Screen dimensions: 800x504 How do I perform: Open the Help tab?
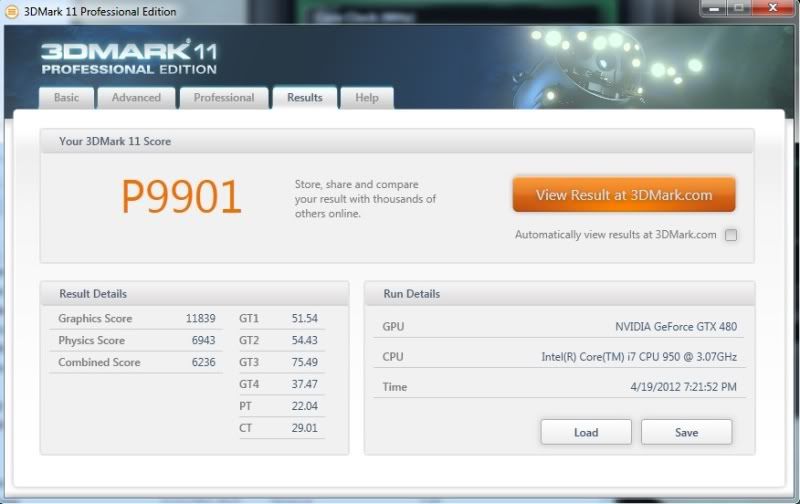[x=367, y=97]
